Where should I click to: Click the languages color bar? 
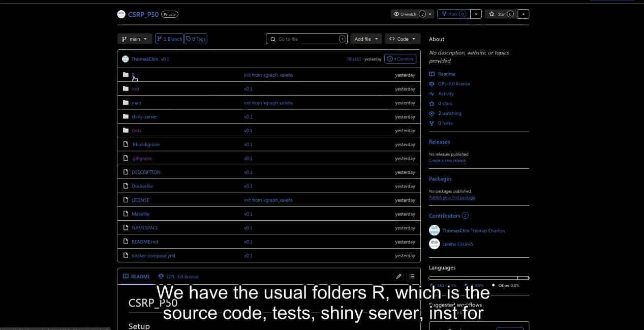(478, 278)
